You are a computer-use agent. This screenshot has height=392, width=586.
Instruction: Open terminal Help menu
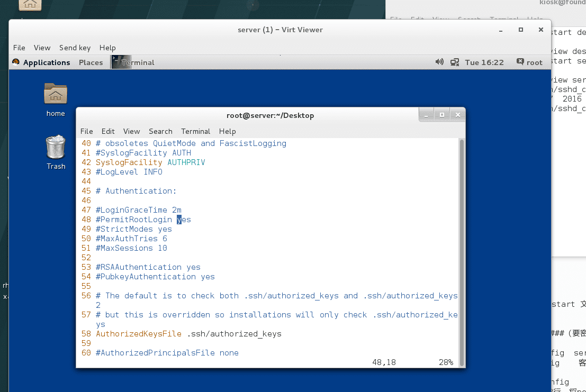(x=227, y=131)
